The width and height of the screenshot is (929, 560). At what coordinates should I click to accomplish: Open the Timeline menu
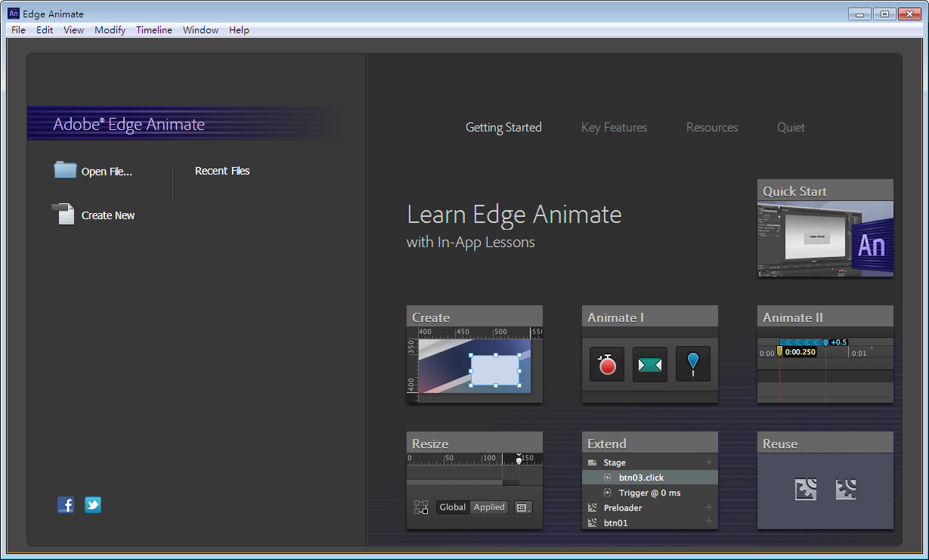(x=154, y=30)
